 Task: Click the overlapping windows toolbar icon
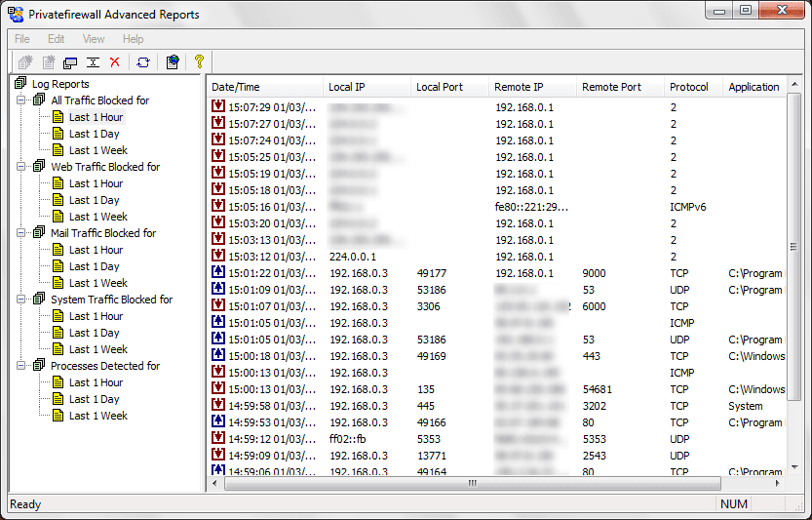point(70,62)
